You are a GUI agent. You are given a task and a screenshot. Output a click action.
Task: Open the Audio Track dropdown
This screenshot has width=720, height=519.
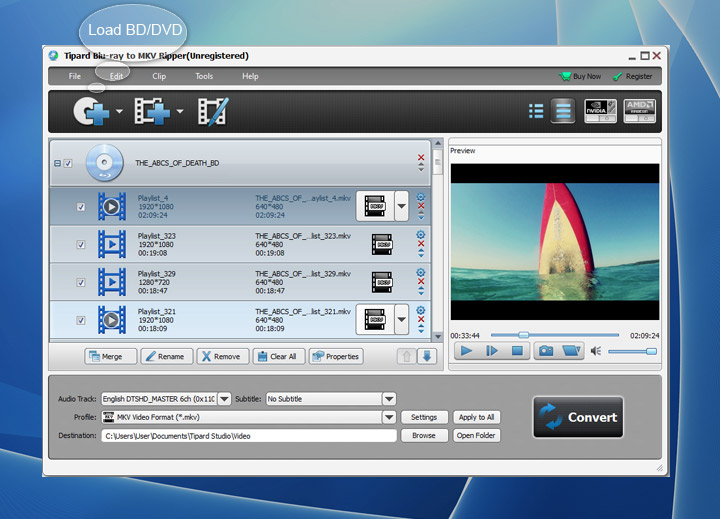coord(225,399)
